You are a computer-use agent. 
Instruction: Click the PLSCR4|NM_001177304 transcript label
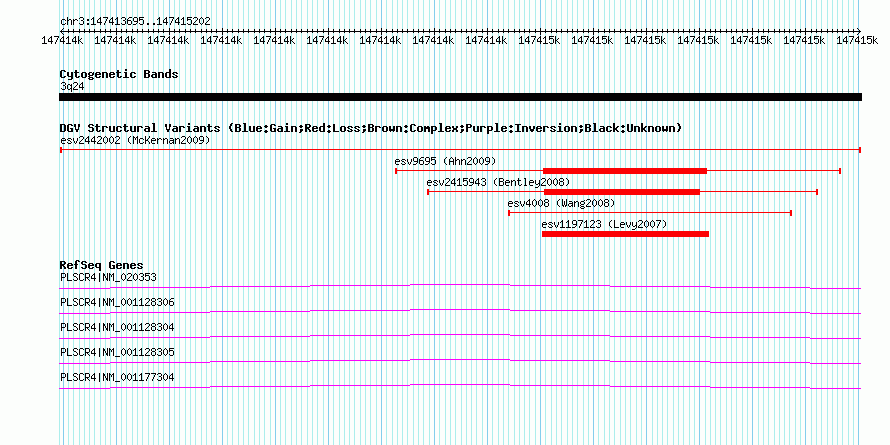[x=117, y=377]
